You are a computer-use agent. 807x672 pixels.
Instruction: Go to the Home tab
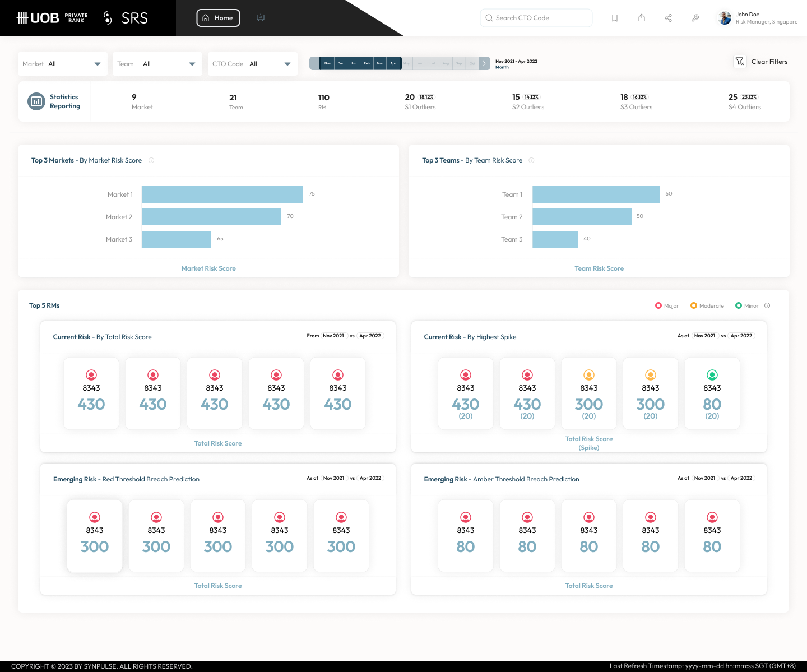[218, 18]
